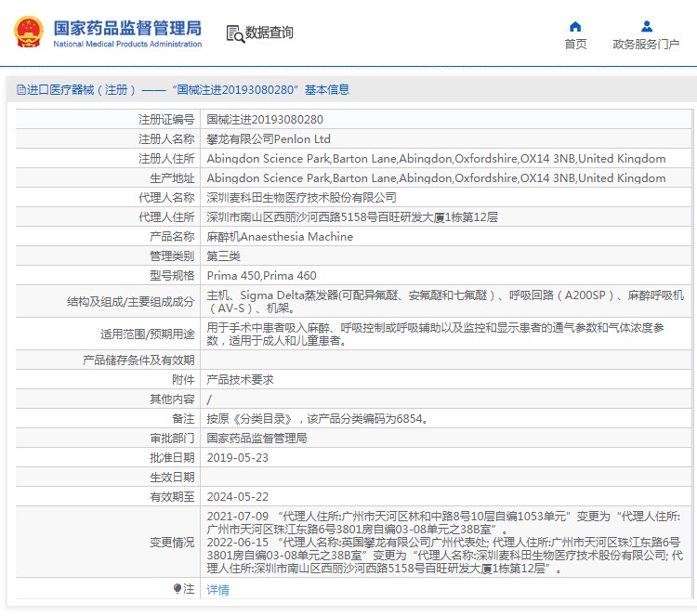Image resolution: width=697 pixels, height=616 pixels.
Task: Click the 注册人名称 row label
Action: 166,139
